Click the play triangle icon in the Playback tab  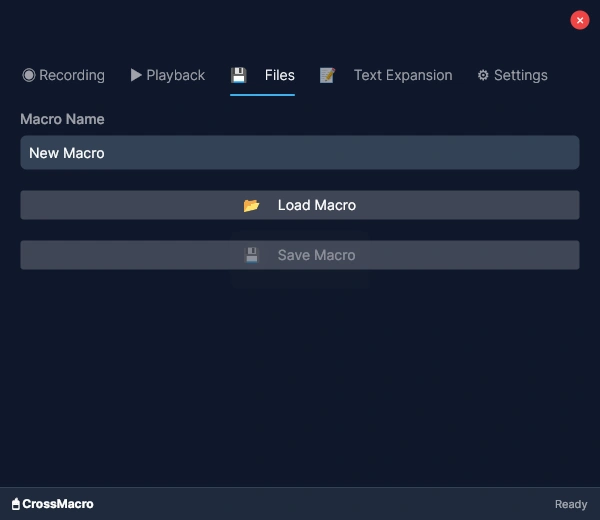click(x=136, y=75)
